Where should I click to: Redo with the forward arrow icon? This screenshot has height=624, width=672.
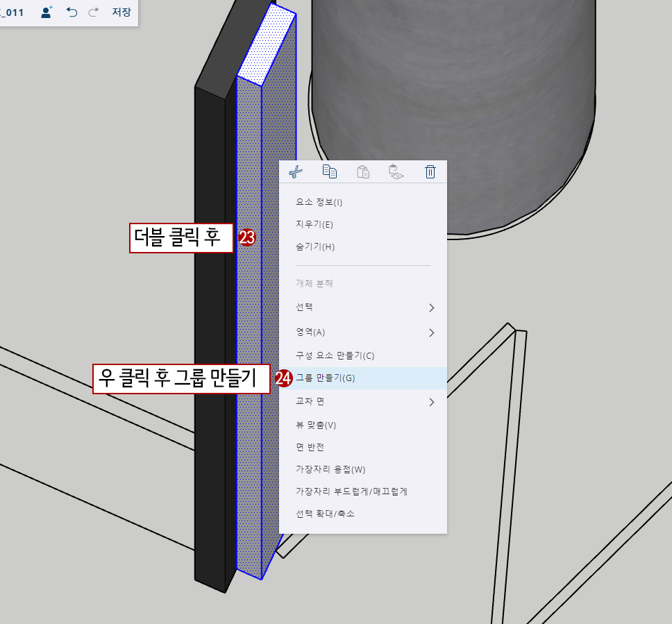(94, 12)
